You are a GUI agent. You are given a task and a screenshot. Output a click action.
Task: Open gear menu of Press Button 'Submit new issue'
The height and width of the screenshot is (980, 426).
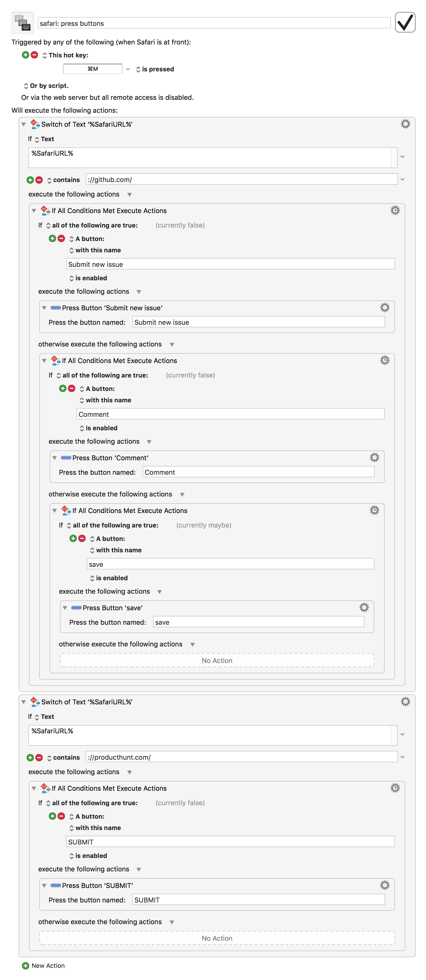tap(385, 307)
